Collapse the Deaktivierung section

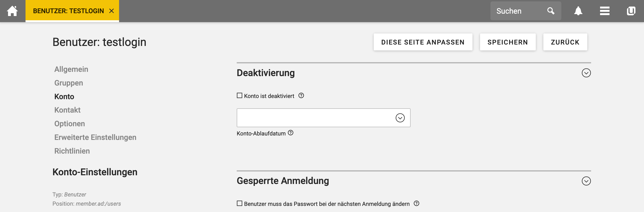[586, 73]
